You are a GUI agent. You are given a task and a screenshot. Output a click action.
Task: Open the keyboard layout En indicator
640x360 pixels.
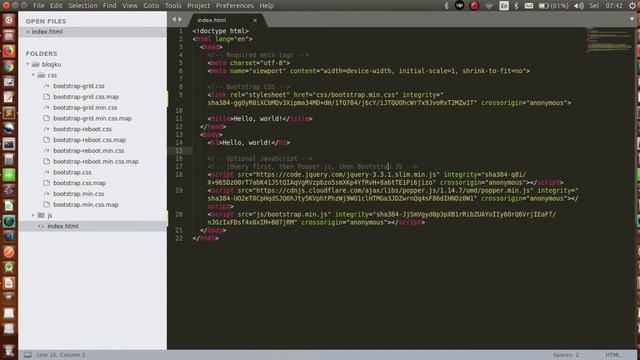pos(504,6)
